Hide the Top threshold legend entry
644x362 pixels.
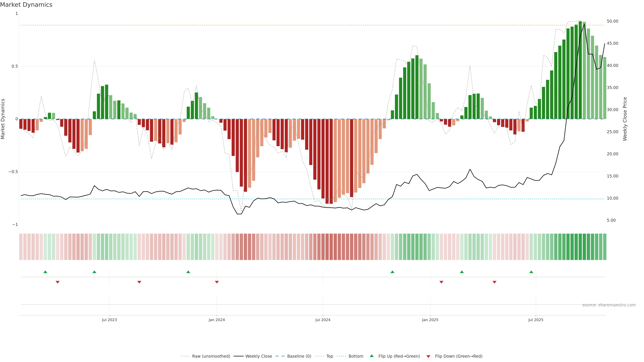(330, 356)
